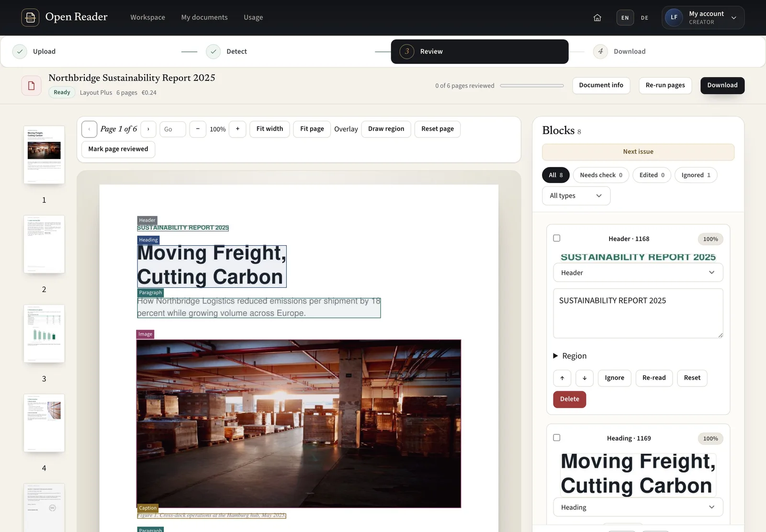
Task: Move Header 1168 block up
Action: point(562,378)
